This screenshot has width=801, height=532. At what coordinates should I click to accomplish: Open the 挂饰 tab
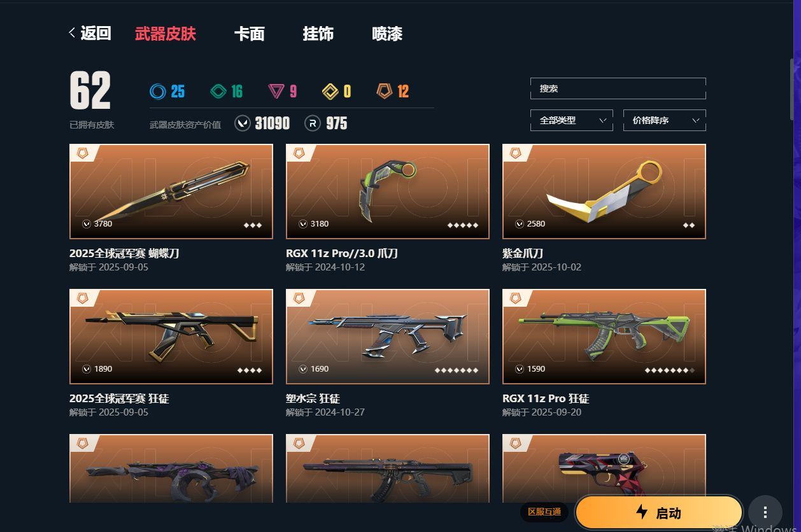(x=318, y=34)
